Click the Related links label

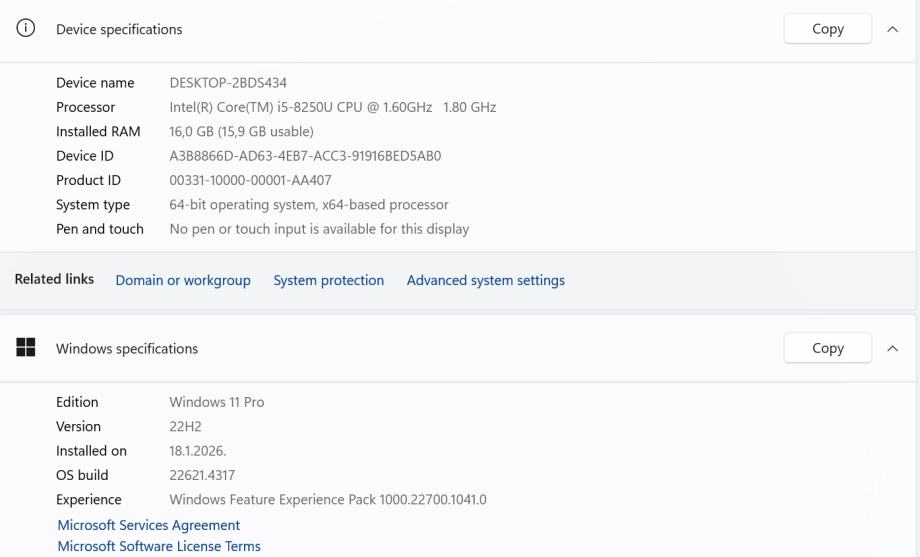[54, 279]
